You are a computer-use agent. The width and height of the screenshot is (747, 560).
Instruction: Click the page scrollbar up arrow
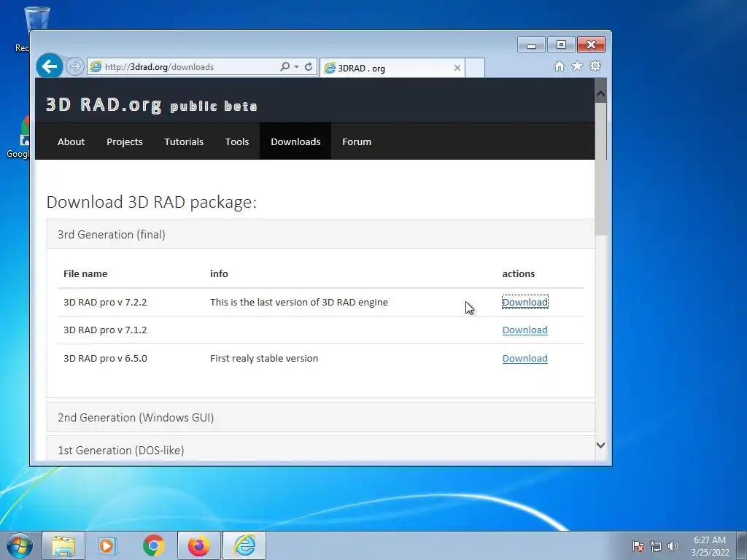tap(601, 94)
